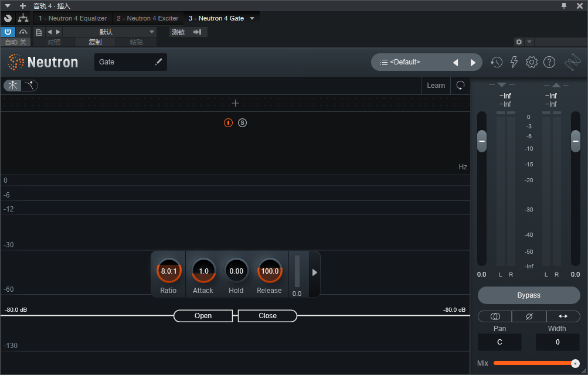588x375 pixels.
Task: Click the plug-in activate circle icon in tab row
Action: (8, 18)
